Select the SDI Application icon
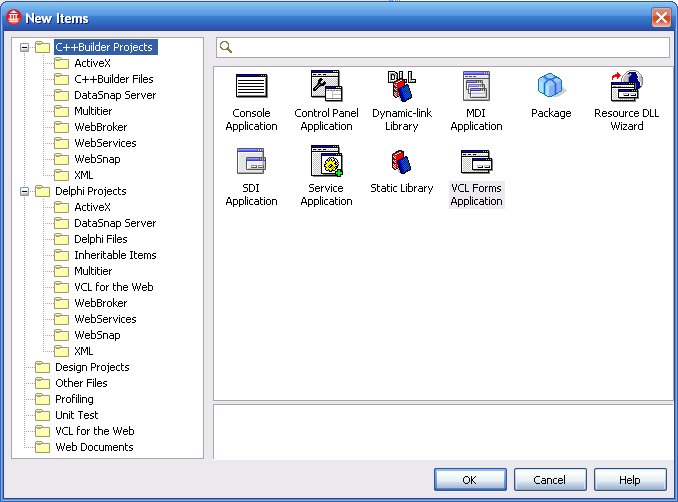The width and height of the screenshot is (678, 502). [251, 161]
